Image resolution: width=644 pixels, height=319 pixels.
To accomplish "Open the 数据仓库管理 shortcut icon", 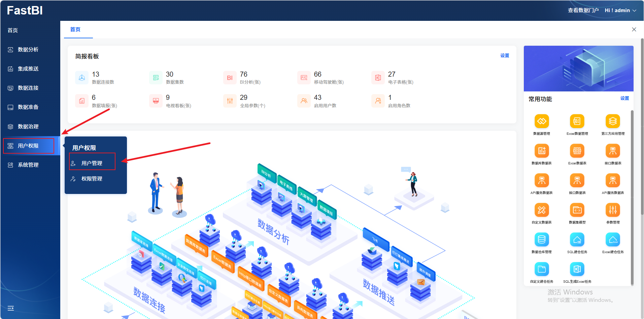I will pos(541,240).
